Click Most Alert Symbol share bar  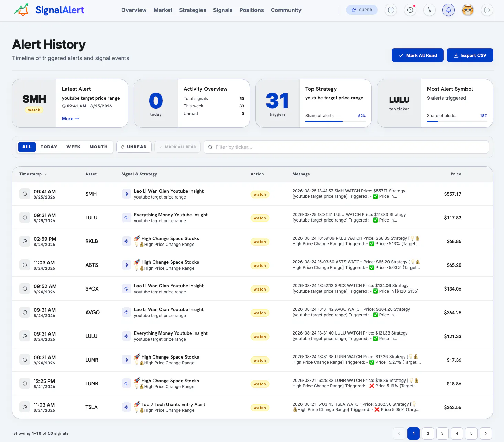(457, 121)
